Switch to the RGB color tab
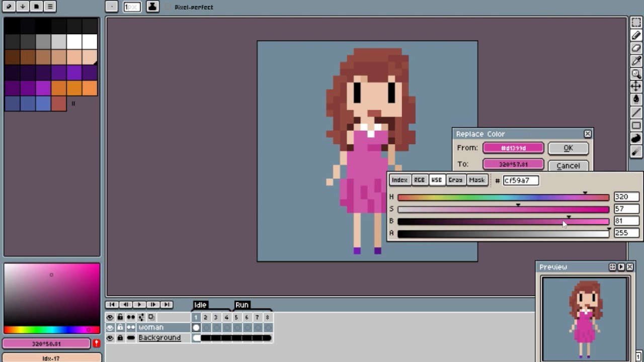644x362 pixels. [x=419, y=180]
